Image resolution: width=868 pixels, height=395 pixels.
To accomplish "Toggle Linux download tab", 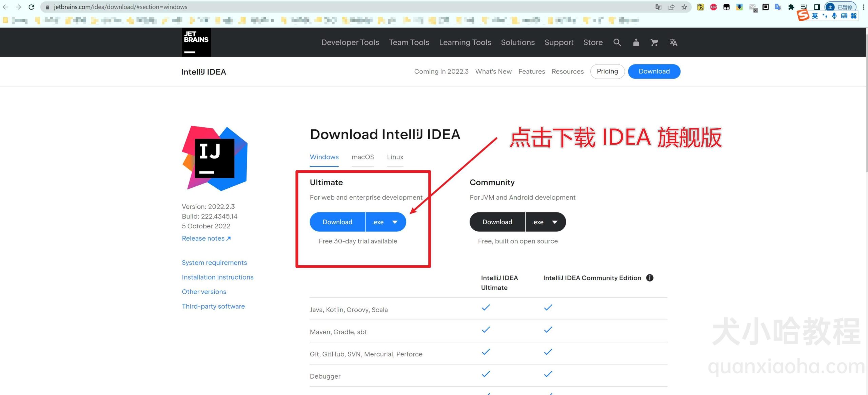I will (x=395, y=157).
